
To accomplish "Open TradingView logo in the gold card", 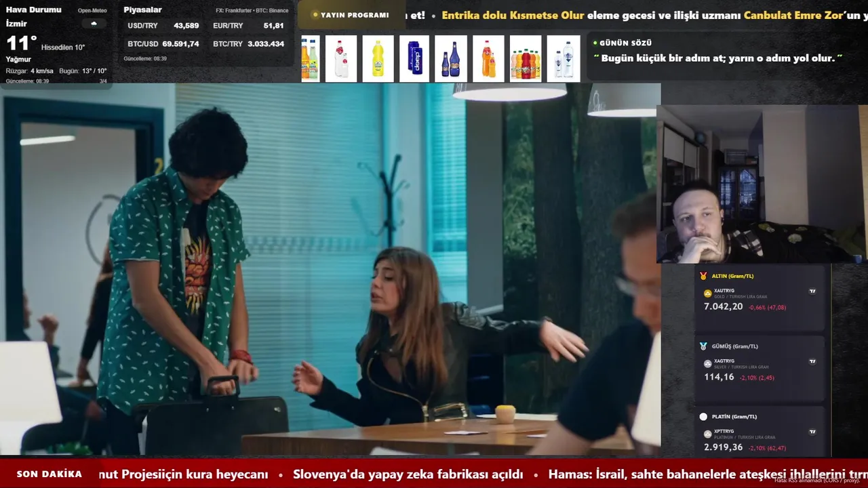I will tap(812, 291).
